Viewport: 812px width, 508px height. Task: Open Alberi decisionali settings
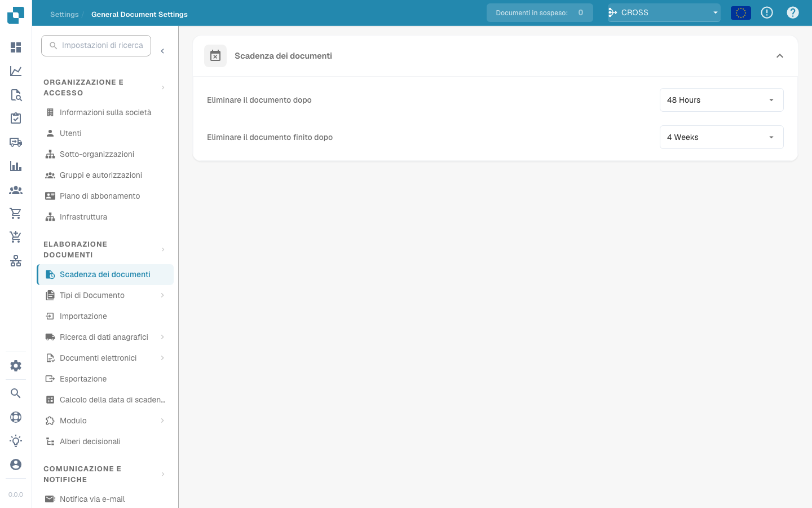tap(105, 441)
